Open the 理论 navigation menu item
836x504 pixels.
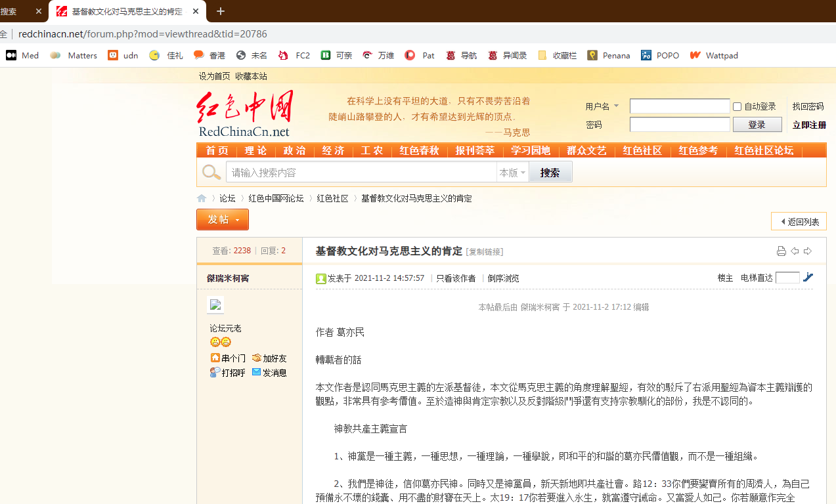(x=255, y=151)
